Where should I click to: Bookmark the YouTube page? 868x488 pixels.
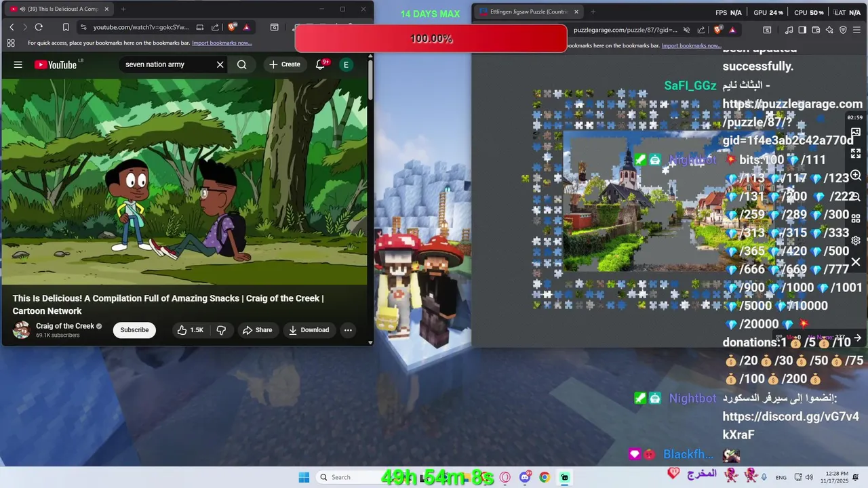(x=66, y=27)
